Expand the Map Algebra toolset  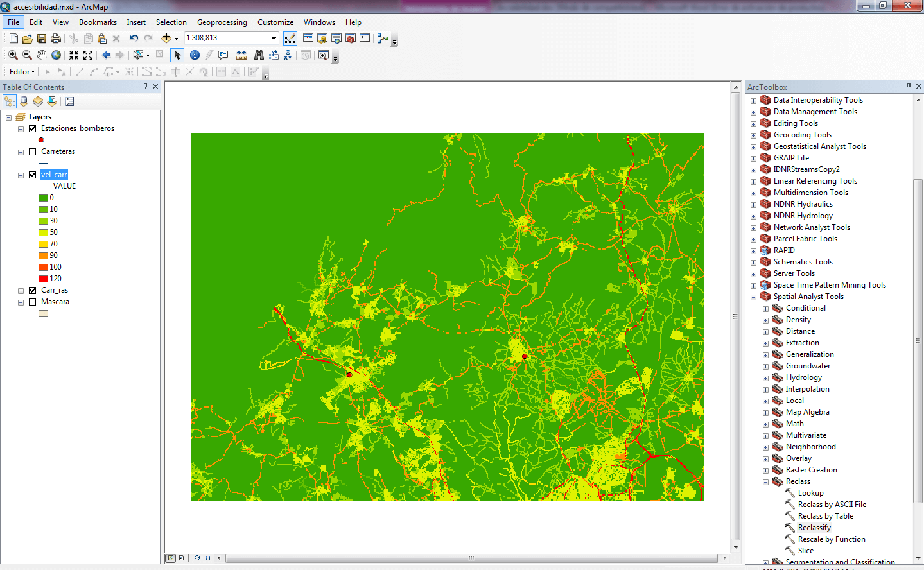(765, 413)
